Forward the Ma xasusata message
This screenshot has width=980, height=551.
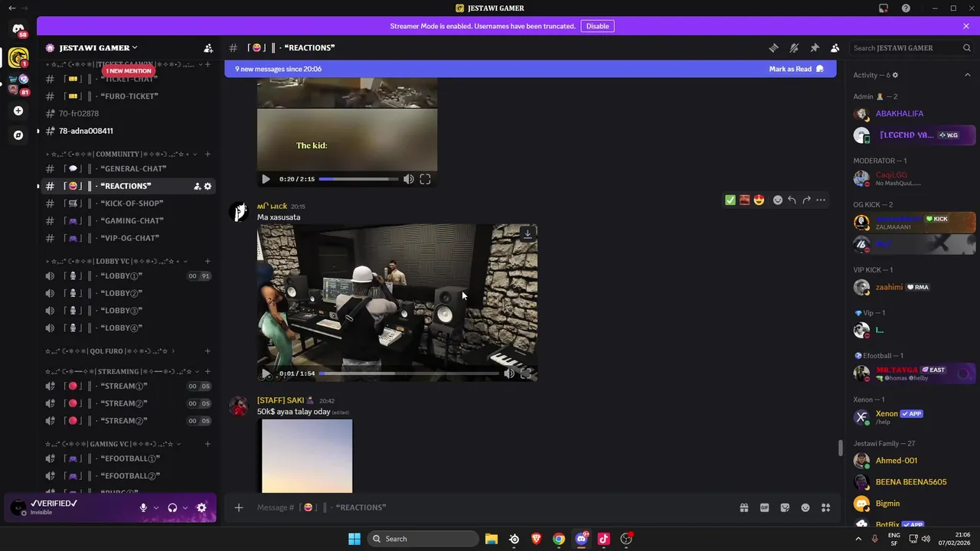(x=806, y=200)
